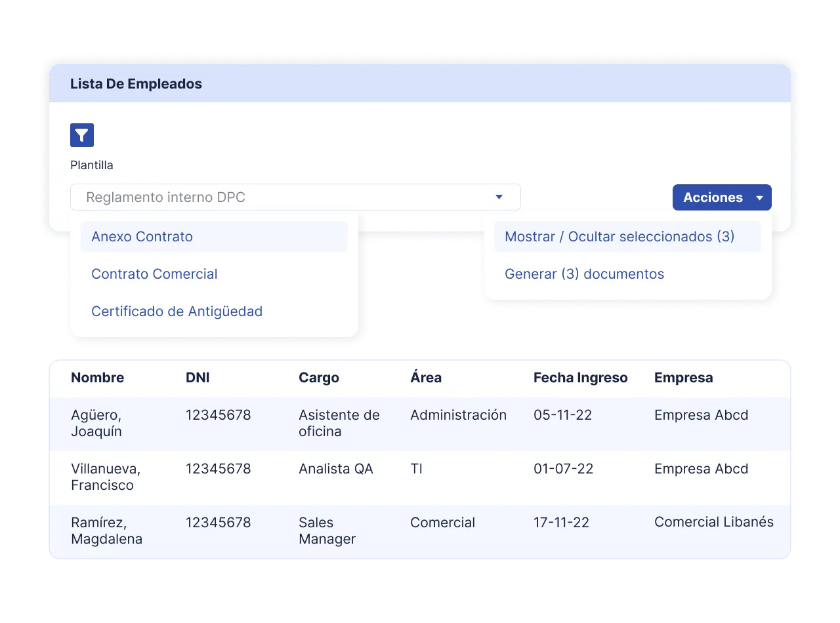
Task: Click the Plantilla field label
Action: pyautogui.click(x=92, y=165)
